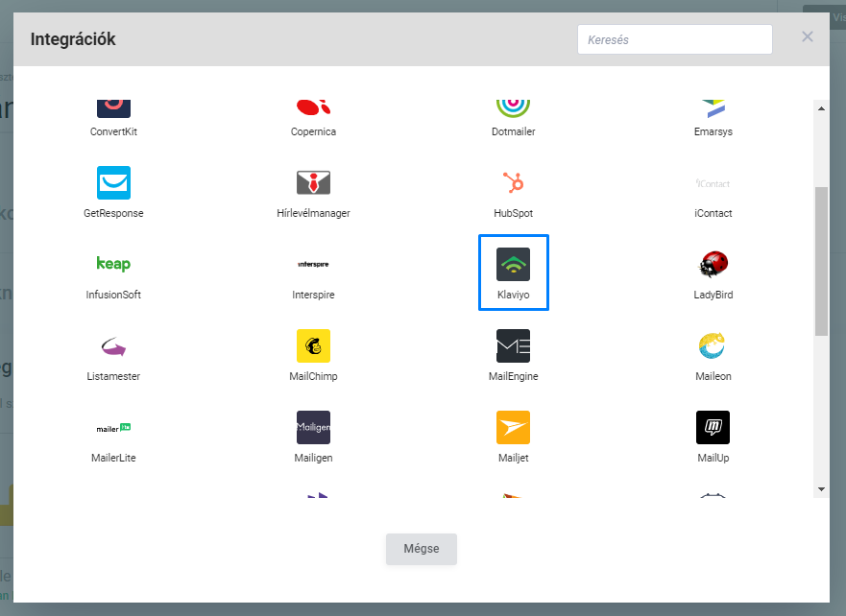Click the Mégse cancel button
The width and height of the screenshot is (846, 616).
tap(422, 549)
